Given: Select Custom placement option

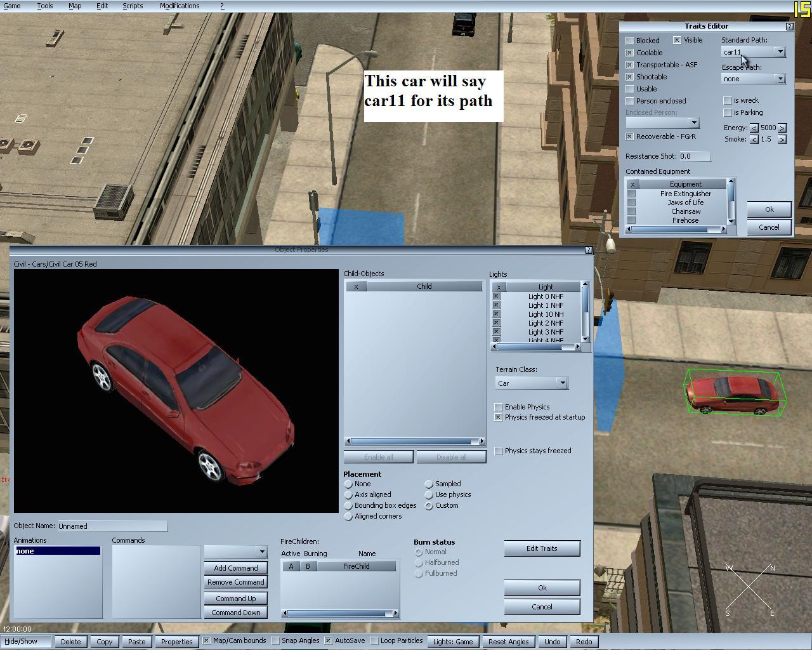Looking at the screenshot, I should (429, 505).
